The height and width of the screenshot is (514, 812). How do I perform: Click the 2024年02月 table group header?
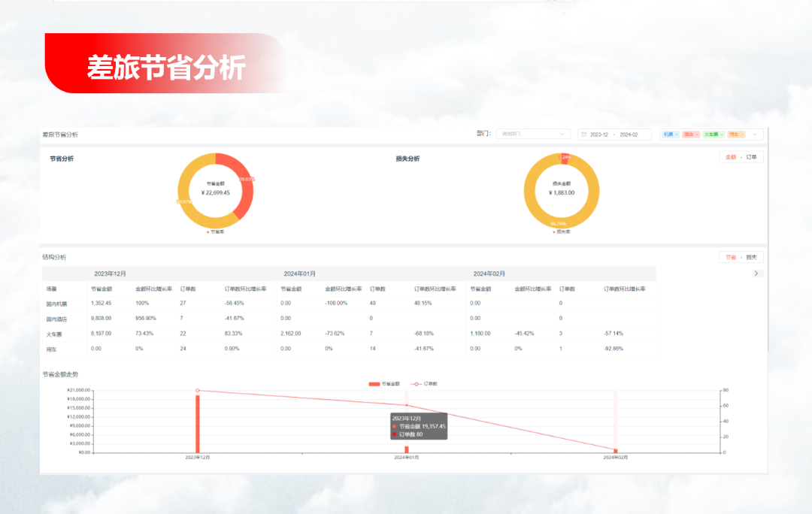489,274
